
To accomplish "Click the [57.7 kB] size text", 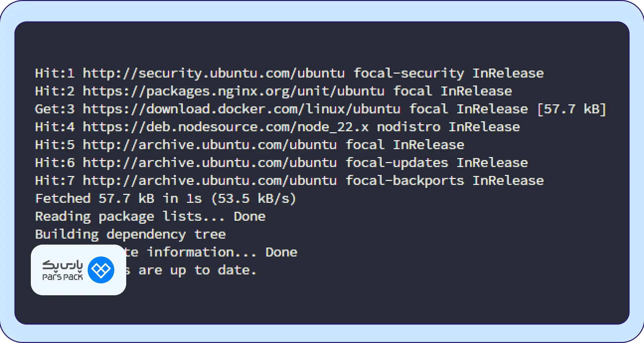I will coord(571,109).
